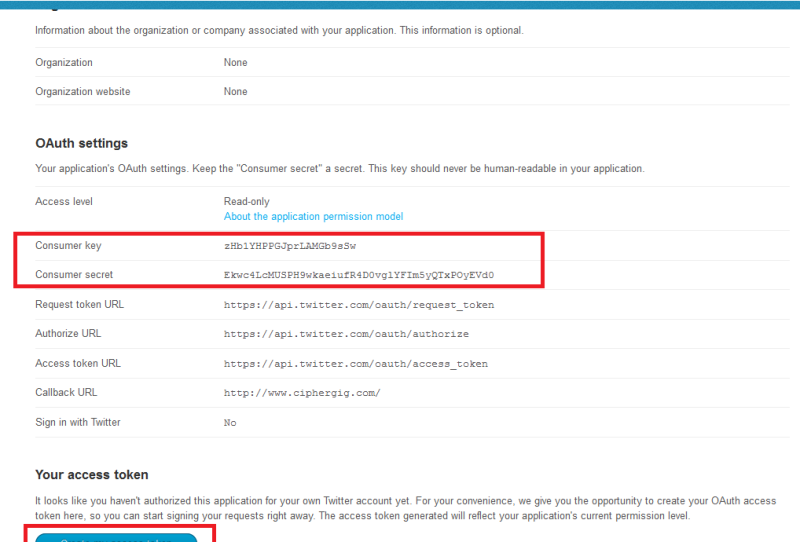Click the 'OAuth settings' heading

click(82, 143)
